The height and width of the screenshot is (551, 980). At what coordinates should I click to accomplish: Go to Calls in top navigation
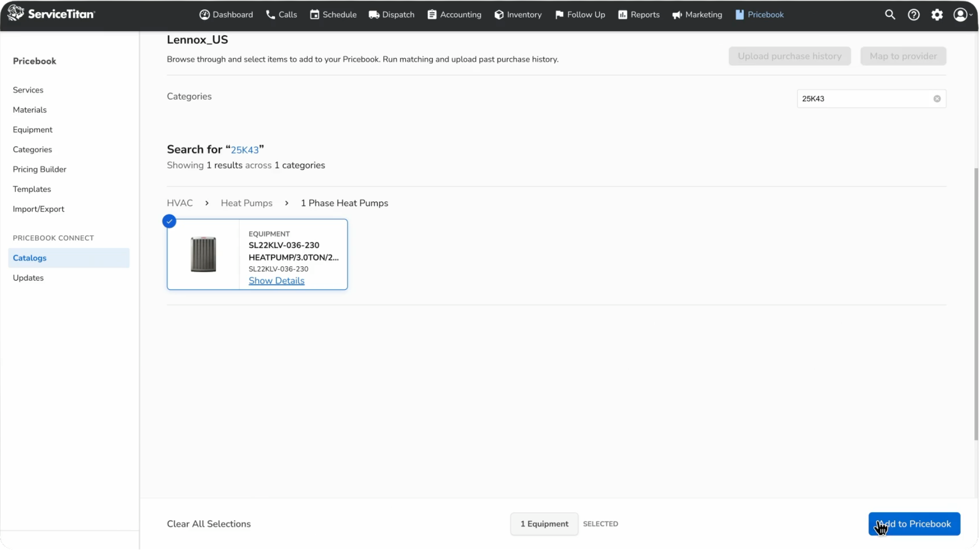[281, 15]
